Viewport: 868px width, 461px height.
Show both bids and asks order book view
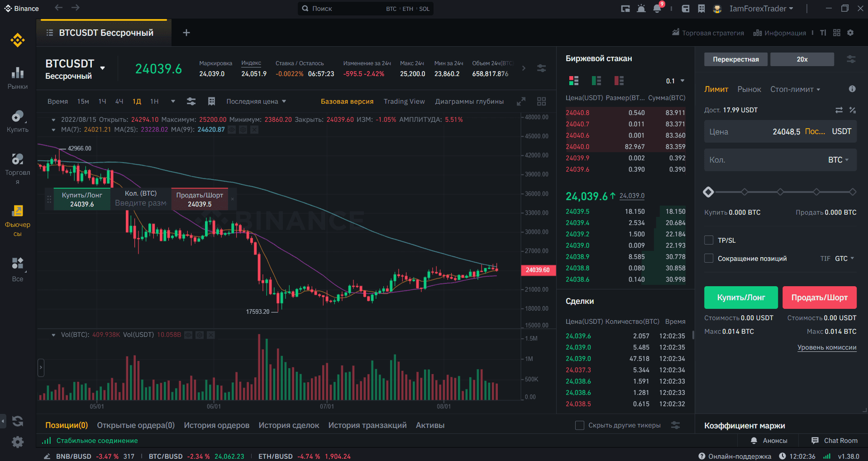point(574,81)
